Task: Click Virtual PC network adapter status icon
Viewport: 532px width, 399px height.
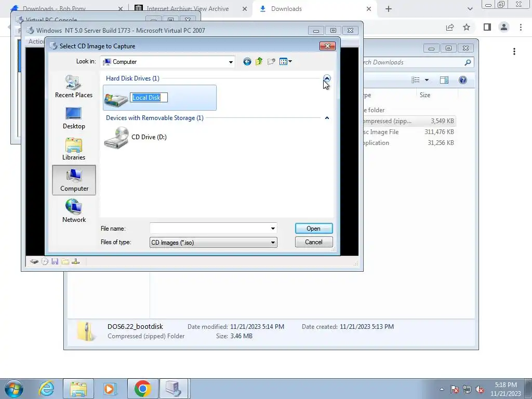Action: click(76, 262)
